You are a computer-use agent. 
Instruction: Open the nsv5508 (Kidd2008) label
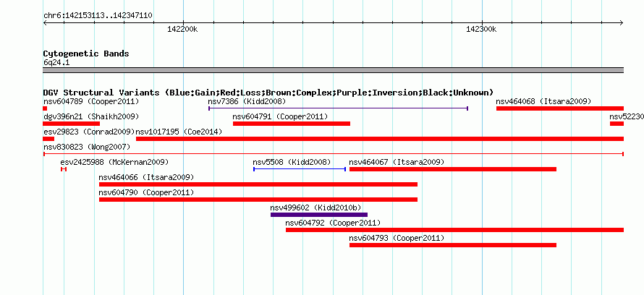(292, 162)
